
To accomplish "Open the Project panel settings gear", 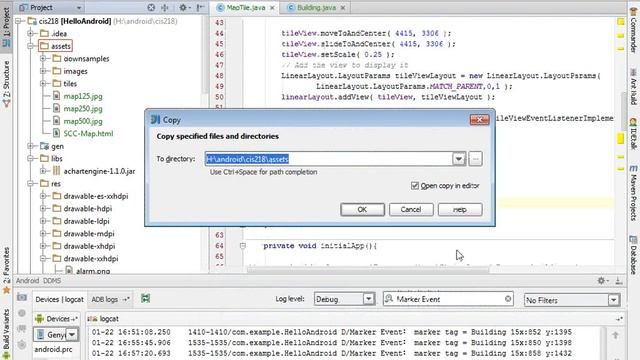I will tap(183, 7).
